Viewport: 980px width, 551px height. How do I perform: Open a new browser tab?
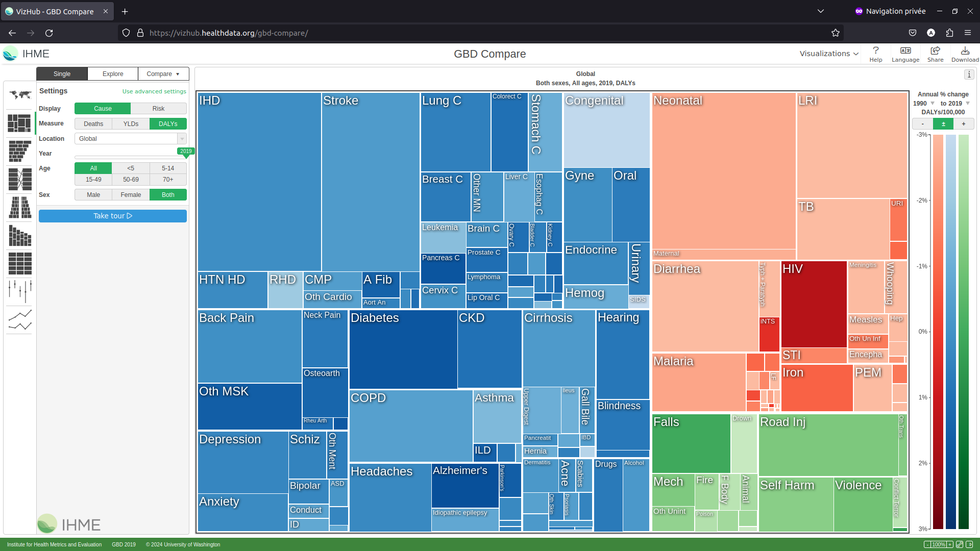(x=125, y=11)
